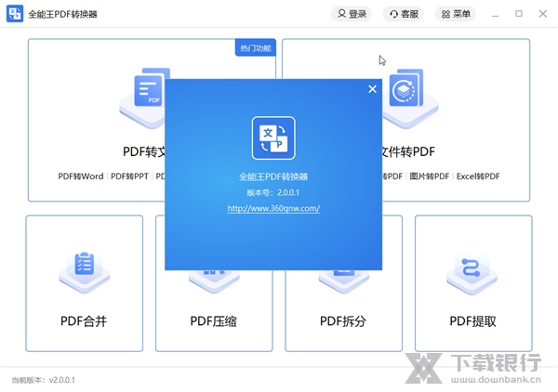Click the 全能王PDF转换器 name in about dialog

coord(272,176)
